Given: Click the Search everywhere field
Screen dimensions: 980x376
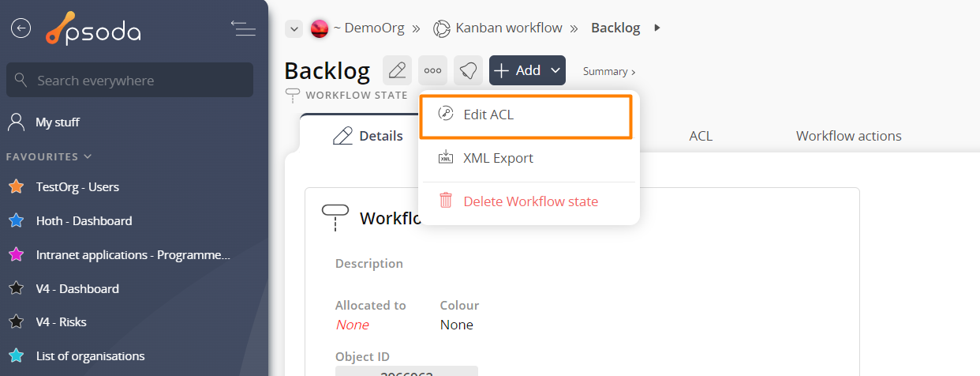Looking at the screenshot, I should [129, 81].
